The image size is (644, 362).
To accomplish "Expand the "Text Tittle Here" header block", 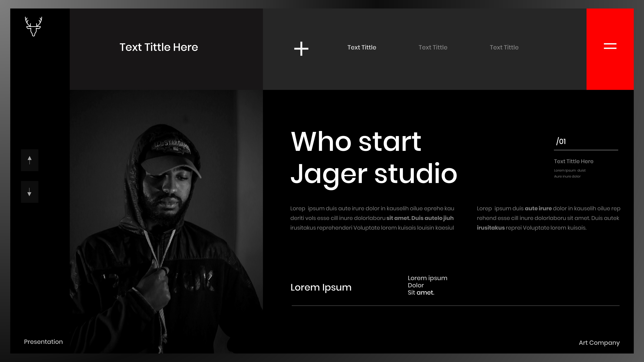I will tap(159, 47).
